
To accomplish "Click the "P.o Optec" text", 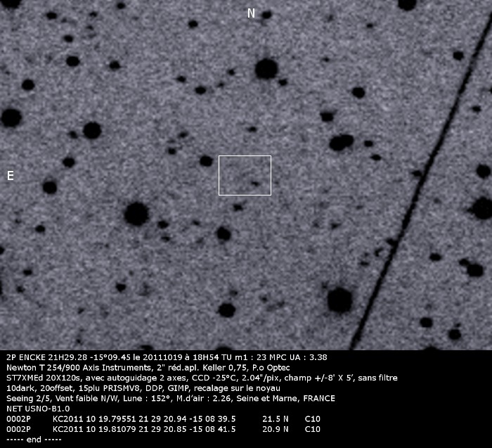I will (271, 368).
